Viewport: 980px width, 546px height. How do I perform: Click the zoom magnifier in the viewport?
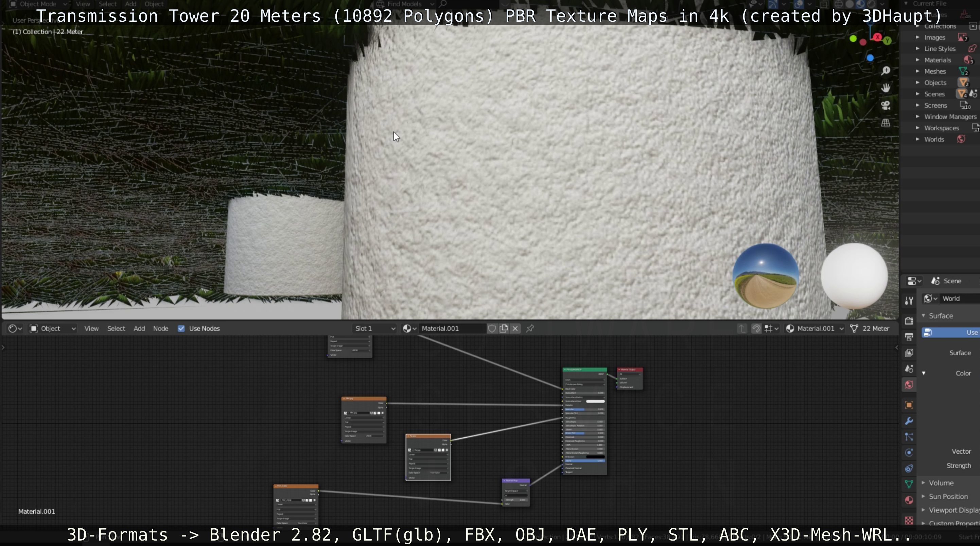(x=886, y=71)
